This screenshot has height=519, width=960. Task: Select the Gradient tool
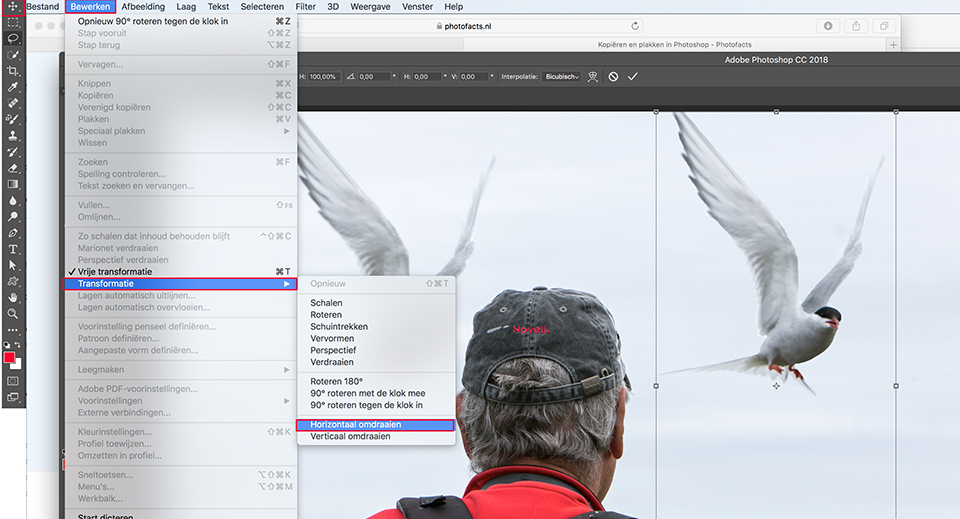coord(13,184)
